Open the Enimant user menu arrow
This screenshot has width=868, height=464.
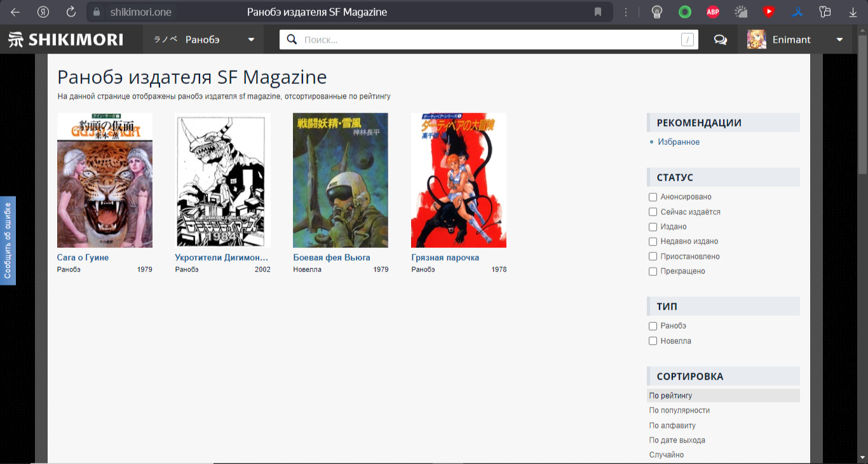tap(839, 39)
